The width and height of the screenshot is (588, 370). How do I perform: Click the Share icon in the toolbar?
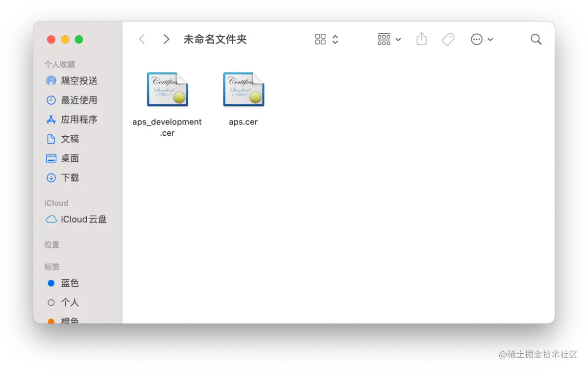coord(421,39)
